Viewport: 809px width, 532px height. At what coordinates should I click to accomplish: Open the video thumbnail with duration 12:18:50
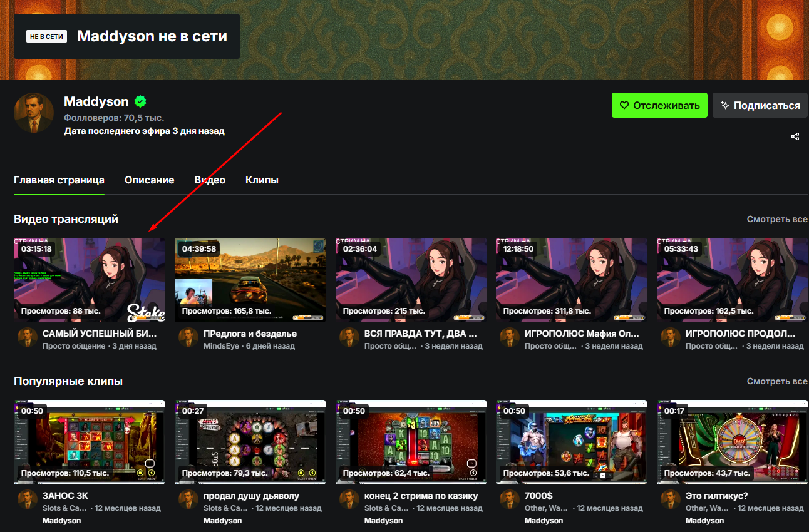point(571,280)
